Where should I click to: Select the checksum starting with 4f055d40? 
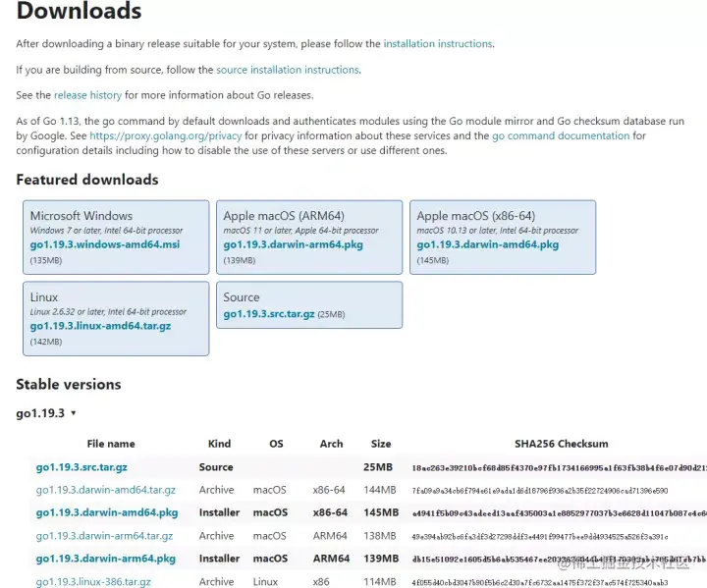pyautogui.click(x=540, y=582)
